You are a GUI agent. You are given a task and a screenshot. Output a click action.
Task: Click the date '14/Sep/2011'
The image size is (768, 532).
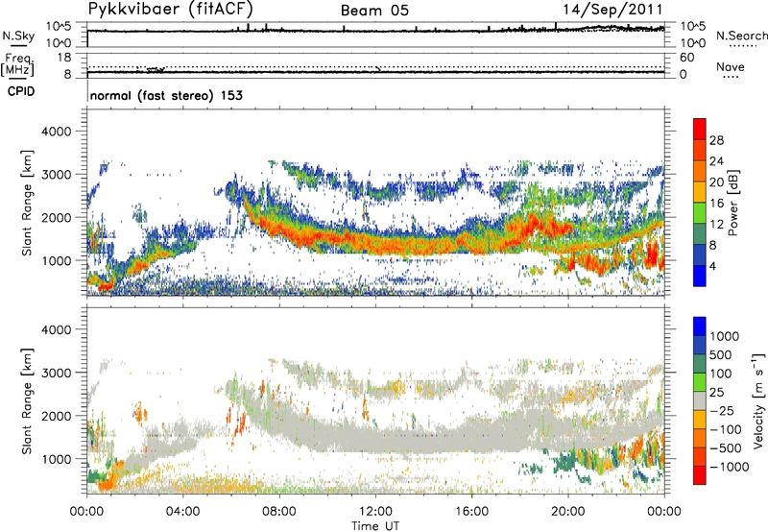612,10
